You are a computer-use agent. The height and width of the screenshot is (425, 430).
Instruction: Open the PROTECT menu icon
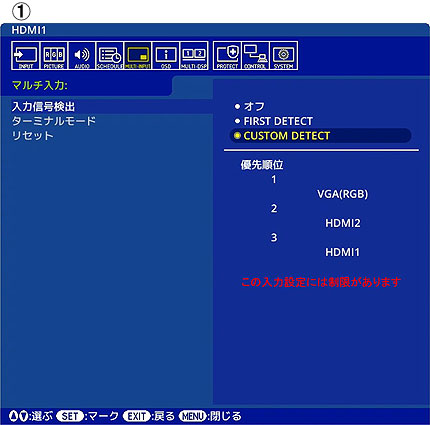[x=227, y=56]
